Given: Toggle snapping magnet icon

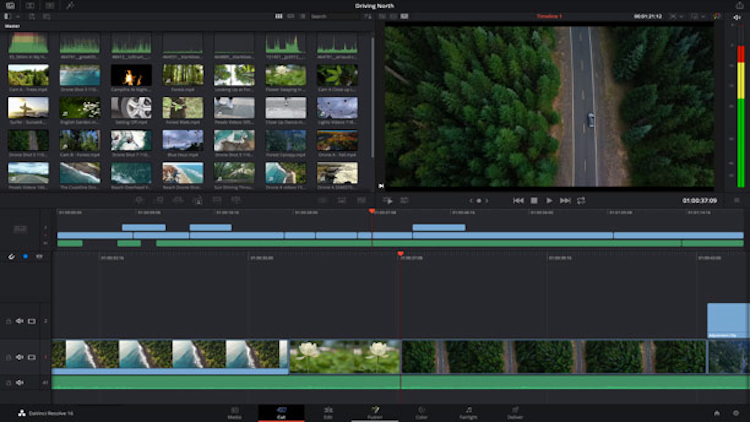Looking at the screenshot, I should [x=11, y=256].
